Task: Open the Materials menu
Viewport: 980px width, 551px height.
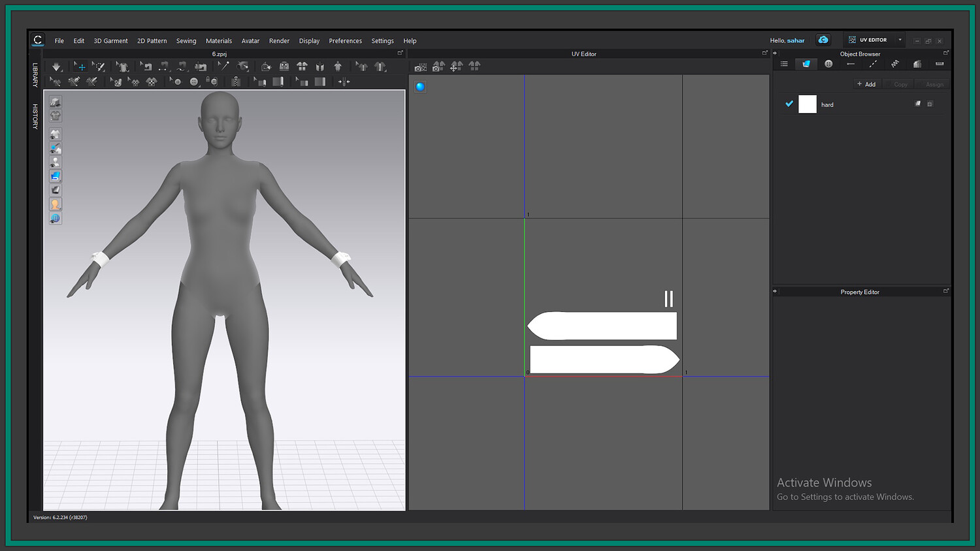Action: point(218,40)
